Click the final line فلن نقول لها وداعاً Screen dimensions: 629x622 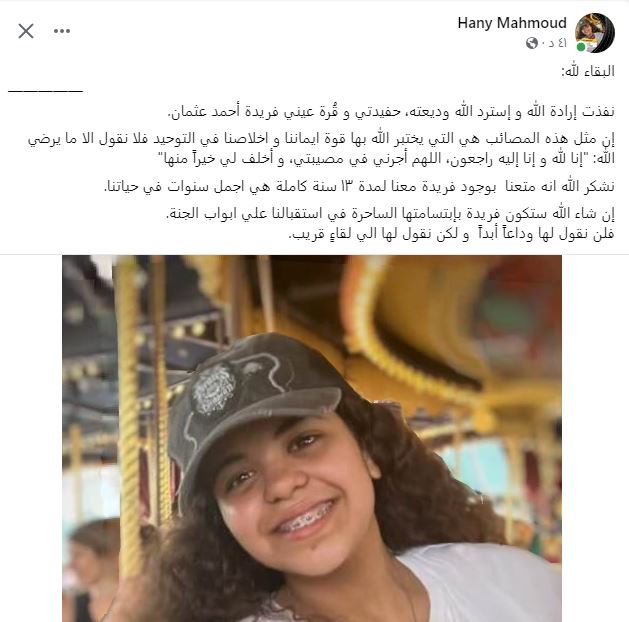[451, 234]
